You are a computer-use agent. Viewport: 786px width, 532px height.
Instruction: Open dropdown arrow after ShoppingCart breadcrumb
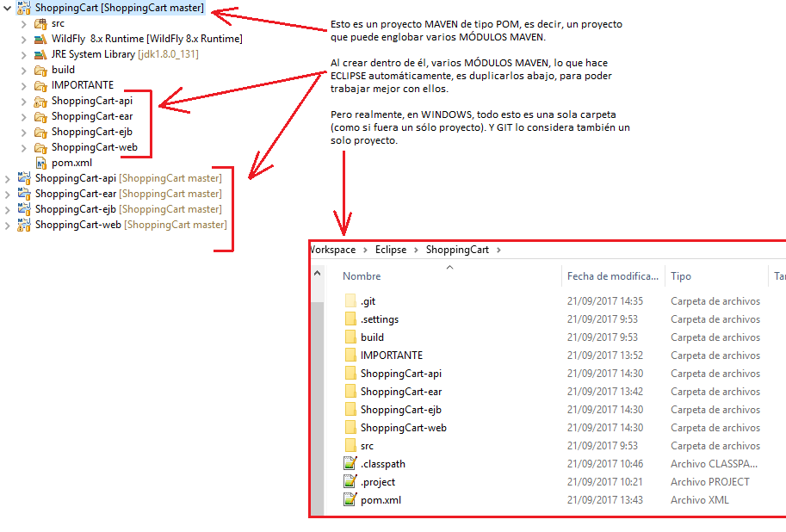tap(498, 250)
